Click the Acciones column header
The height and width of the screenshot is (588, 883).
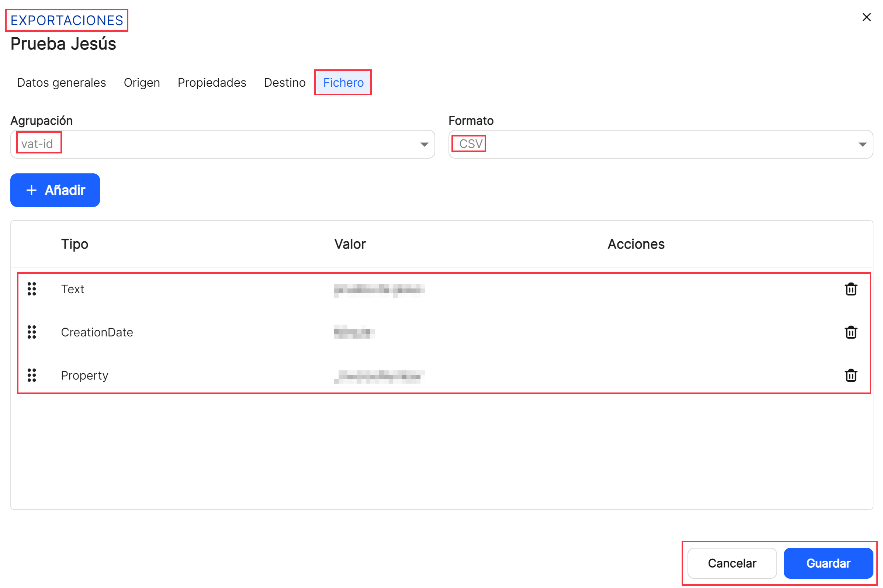click(636, 244)
